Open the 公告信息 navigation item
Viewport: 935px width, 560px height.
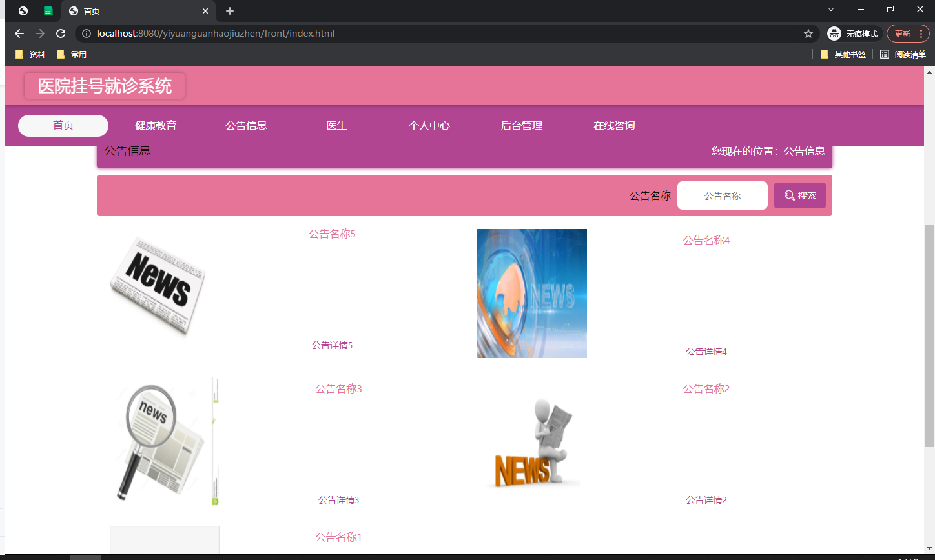pyautogui.click(x=246, y=126)
